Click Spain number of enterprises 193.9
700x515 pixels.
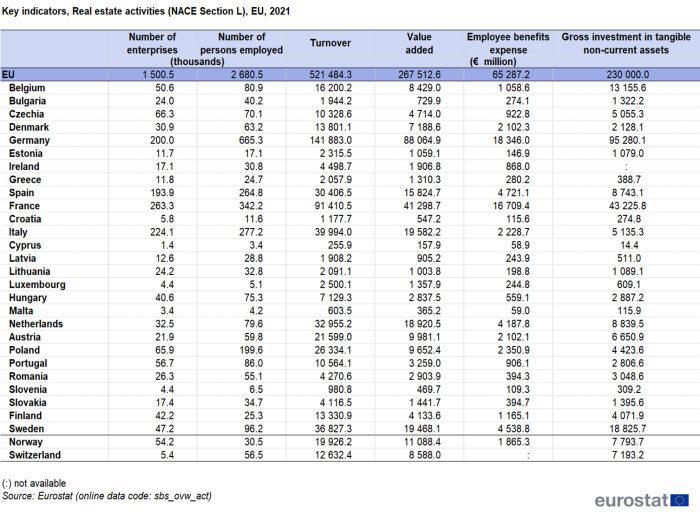coord(162,193)
